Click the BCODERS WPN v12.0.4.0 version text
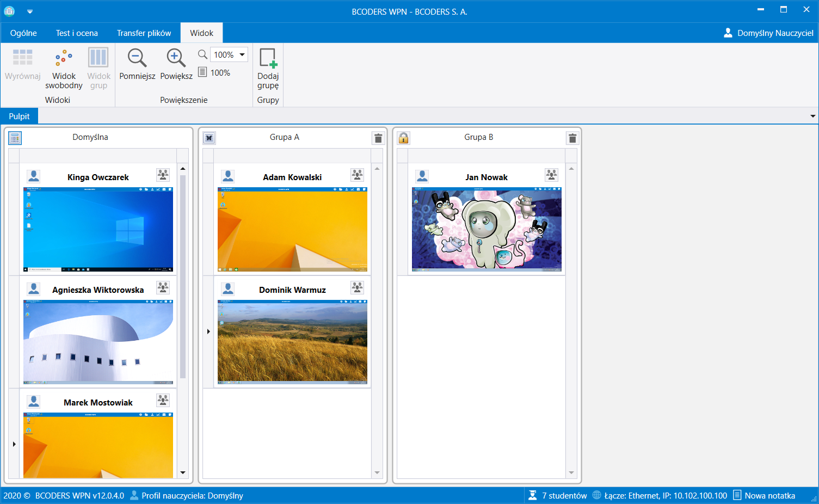The image size is (819, 504). [79, 495]
